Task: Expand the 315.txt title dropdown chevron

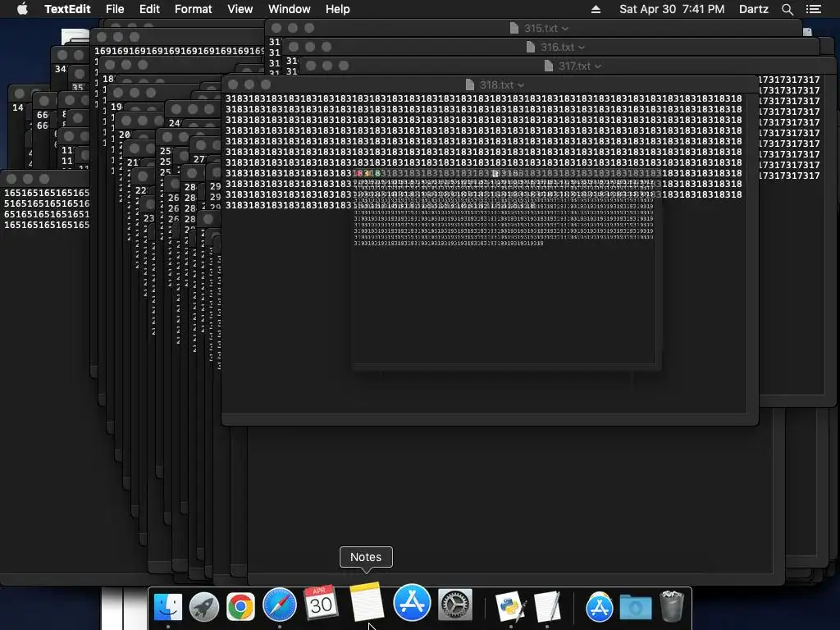Action: 565,29
